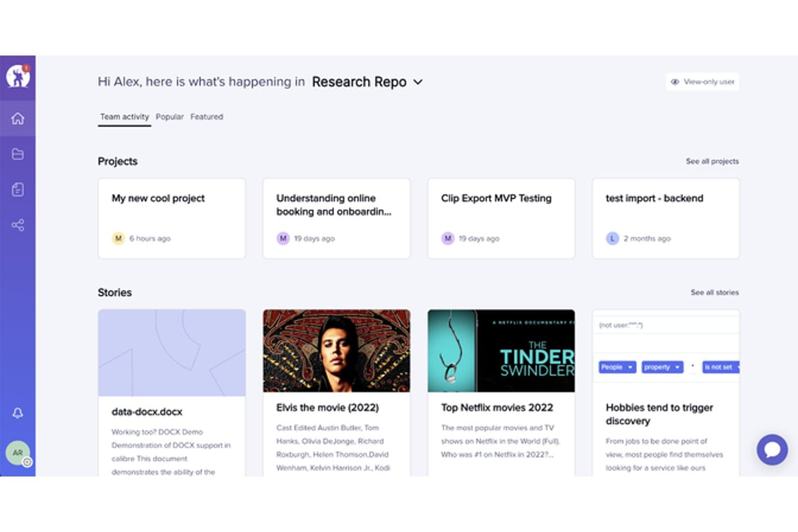This screenshot has height=532, width=798.
Task: Open the data-docx.docx story thumbnail
Action: (x=171, y=353)
